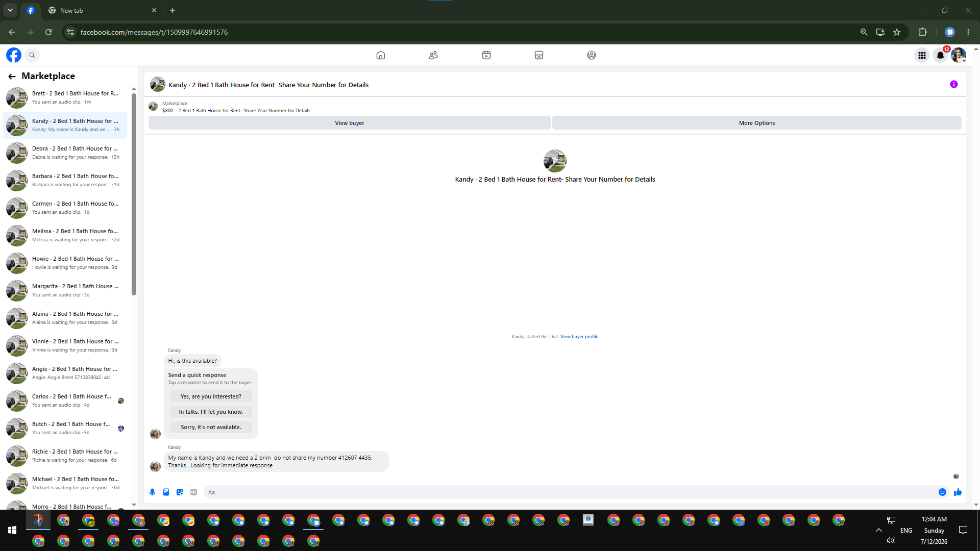Screen dimensions: 980x551
Task: Go to the Home feed icon
Action: (x=381, y=55)
